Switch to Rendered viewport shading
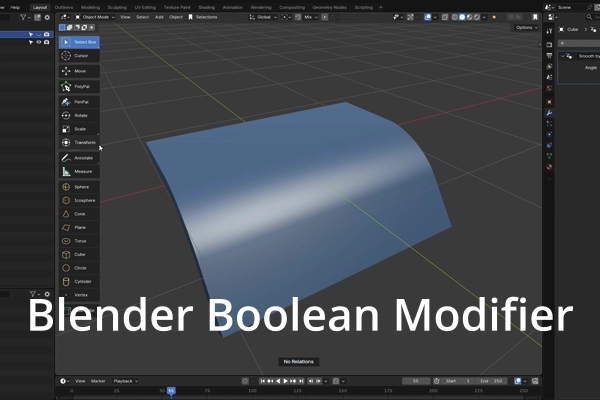Screen dimensions: 600x400 (x=477, y=17)
